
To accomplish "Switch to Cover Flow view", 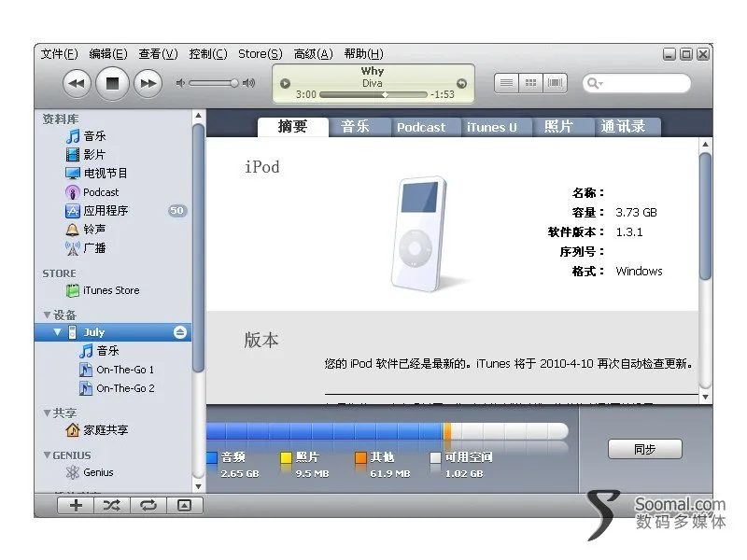I will (555, 83).
